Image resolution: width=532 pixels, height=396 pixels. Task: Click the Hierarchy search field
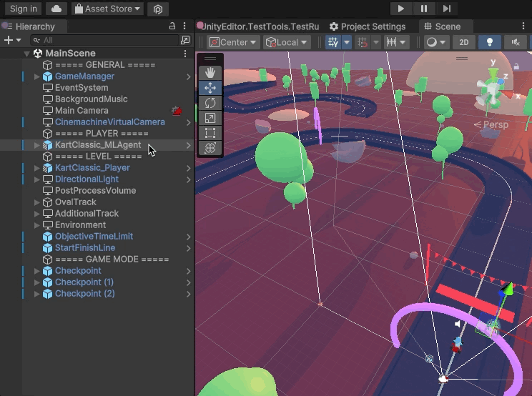point(107,40)
